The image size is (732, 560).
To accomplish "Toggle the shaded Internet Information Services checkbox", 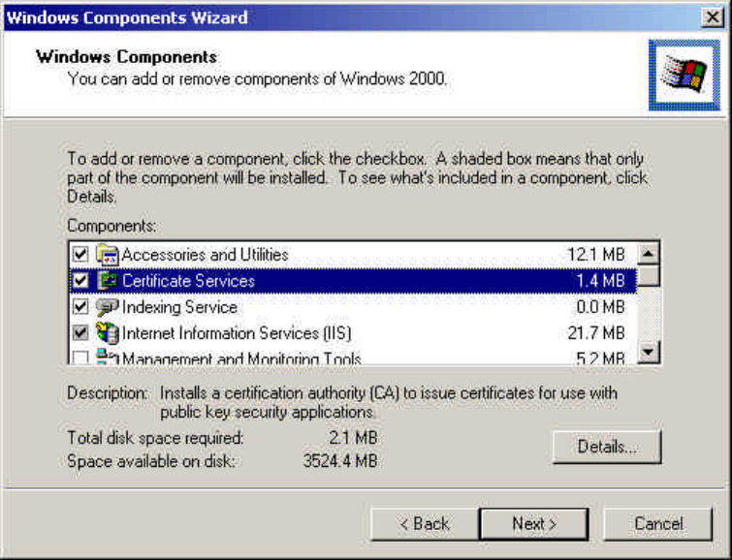I will point(80,333).
